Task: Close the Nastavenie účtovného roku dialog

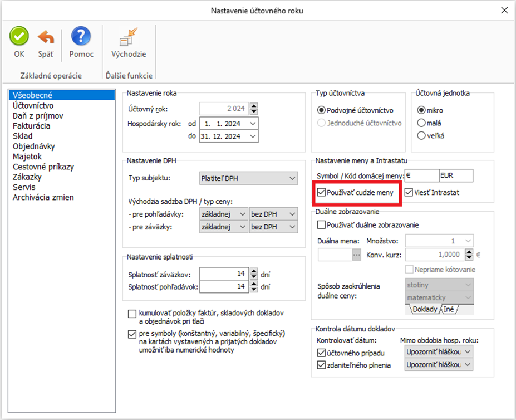Action: pyautogui.click(x=504, y=11)
